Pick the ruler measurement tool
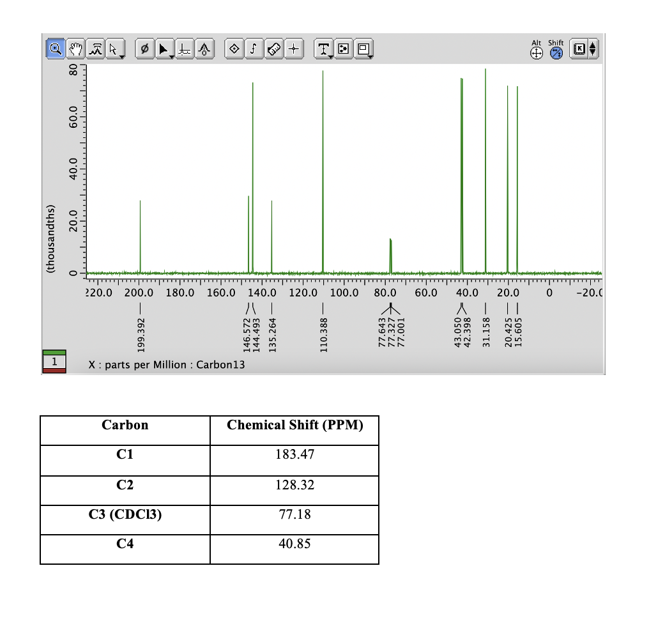 click(274, 49)
